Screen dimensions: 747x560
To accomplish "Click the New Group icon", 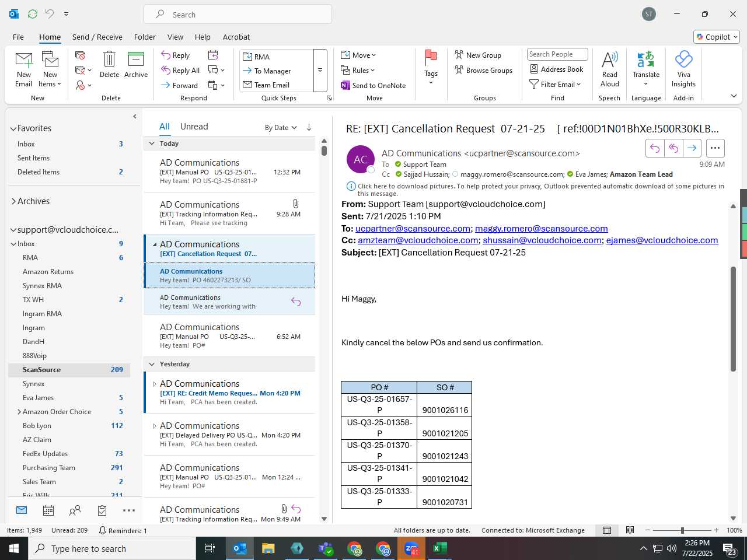I will point(459,55).
